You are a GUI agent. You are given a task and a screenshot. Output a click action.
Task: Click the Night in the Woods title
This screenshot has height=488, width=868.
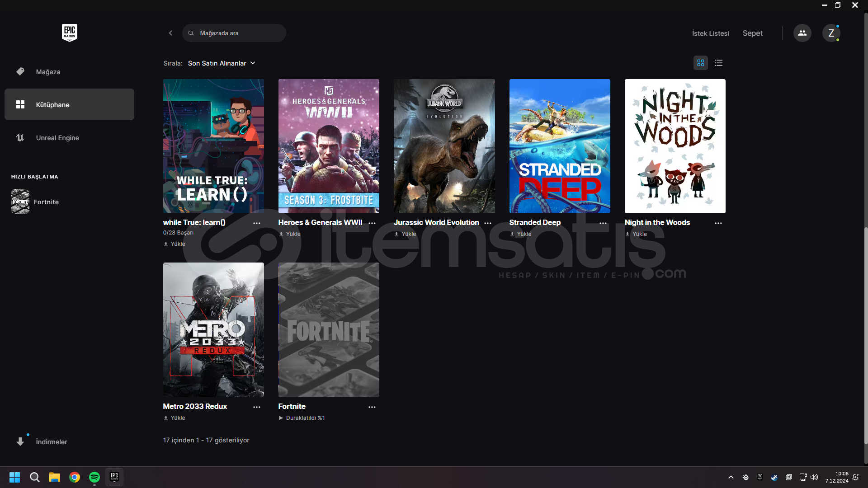[657, 222]
